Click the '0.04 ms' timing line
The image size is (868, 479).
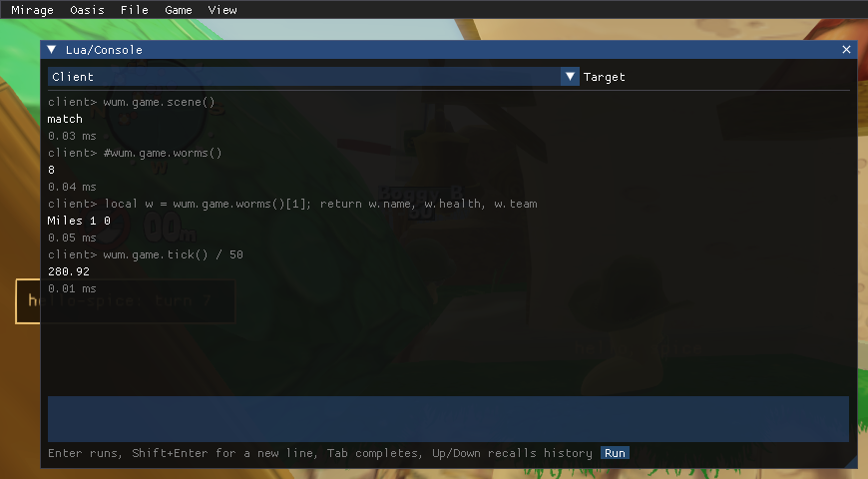pyautogui.click(x=72, y=187)
